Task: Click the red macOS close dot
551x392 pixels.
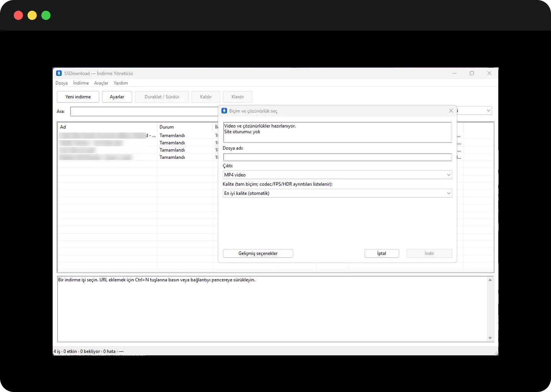Action: (x=18, y=15)
